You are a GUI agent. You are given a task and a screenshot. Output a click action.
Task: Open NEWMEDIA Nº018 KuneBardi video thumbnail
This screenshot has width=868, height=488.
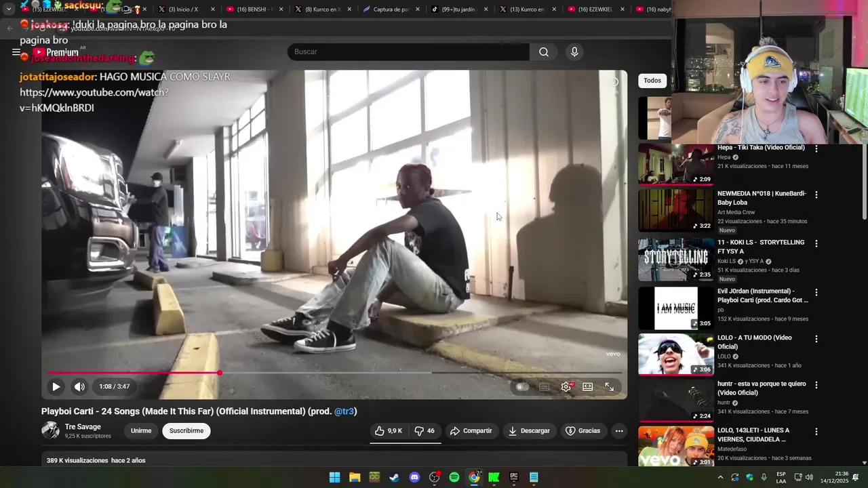pos(676,210)
